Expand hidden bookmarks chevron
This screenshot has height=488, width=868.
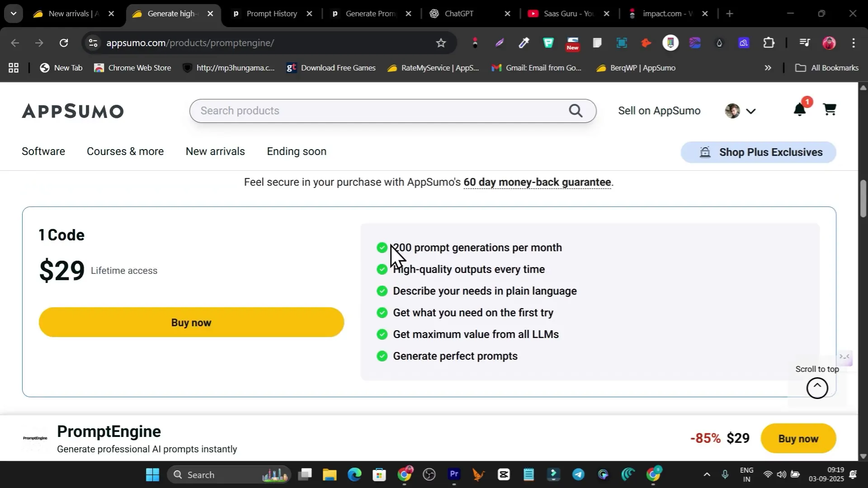point(768,68)
